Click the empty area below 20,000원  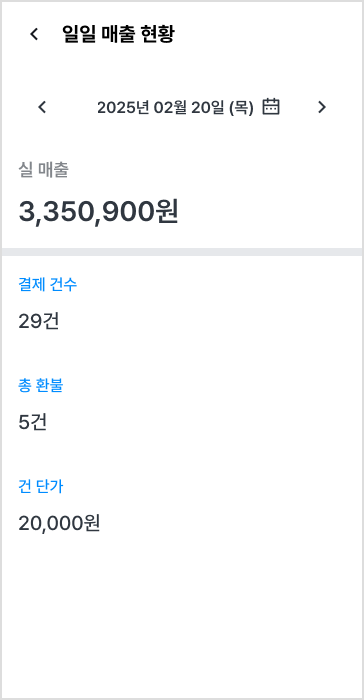tap(182, 616)
